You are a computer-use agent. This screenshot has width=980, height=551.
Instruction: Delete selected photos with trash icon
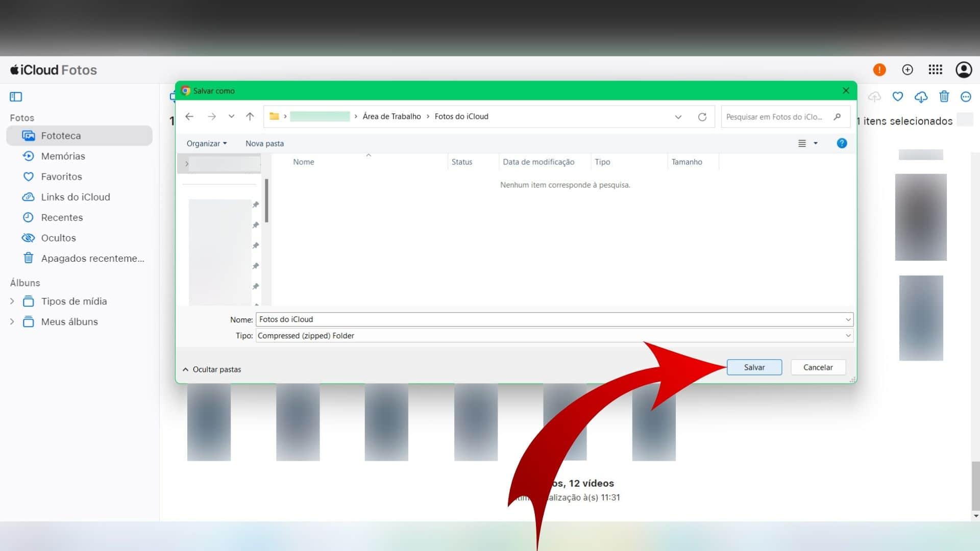point(944,96)
